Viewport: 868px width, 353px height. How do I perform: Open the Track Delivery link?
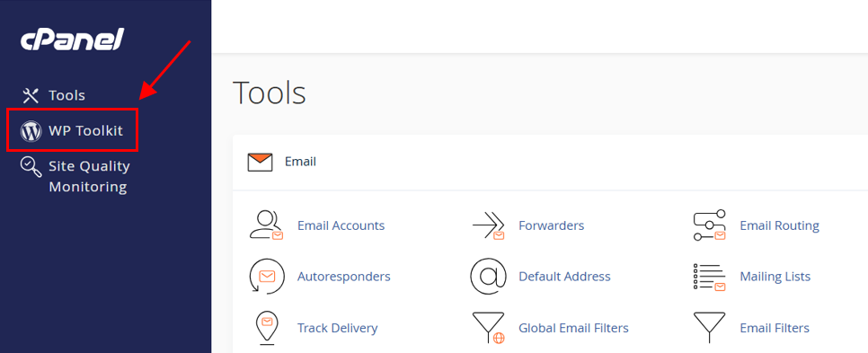338,328
